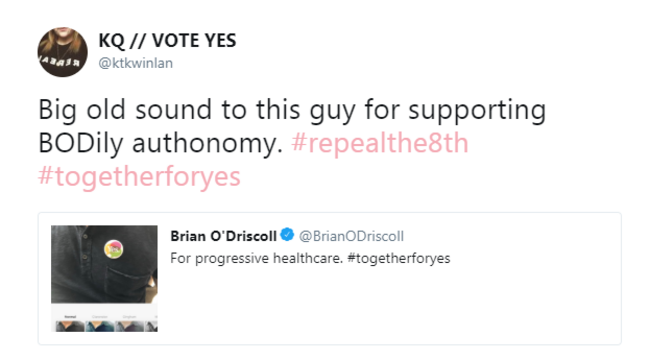Open the @BrianODriscoll handle
650x360 pixels.
point(351,236)
